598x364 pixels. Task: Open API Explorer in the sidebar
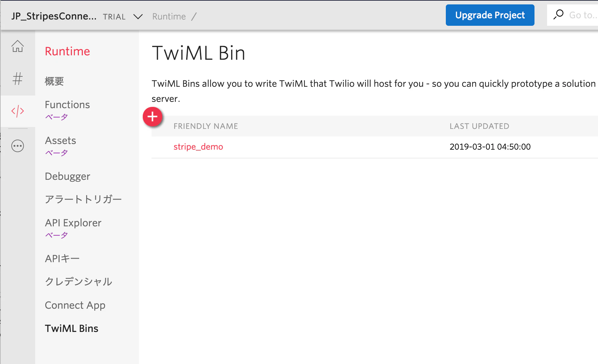(x=73, y=223)
